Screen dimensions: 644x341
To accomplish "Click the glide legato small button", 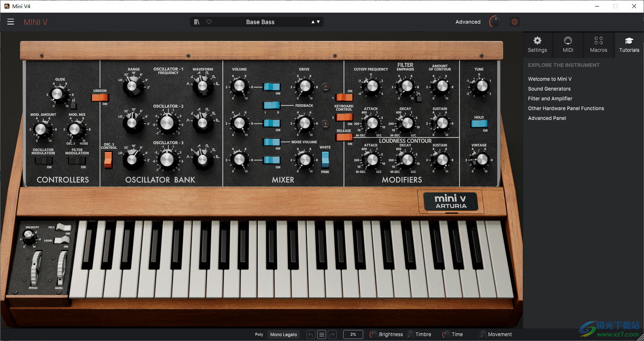I will pyautogui.click(x=73, y=106).
